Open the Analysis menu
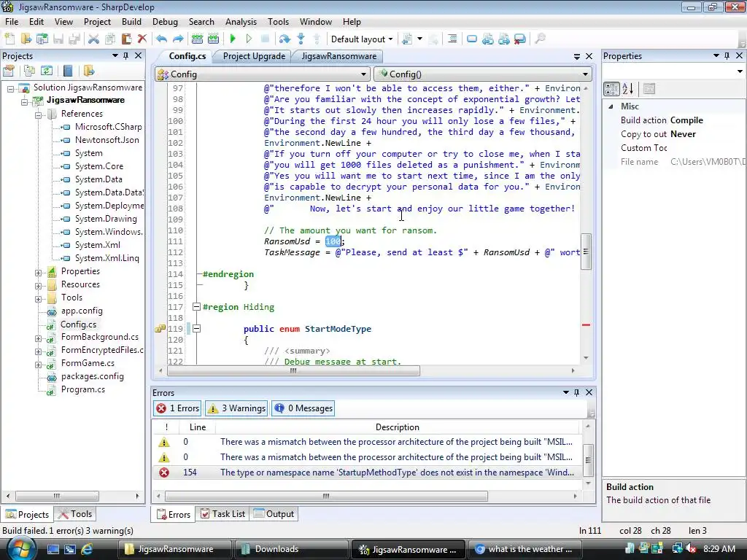The width and height of the screenshot is (747, 560). [x=241, y=22]
